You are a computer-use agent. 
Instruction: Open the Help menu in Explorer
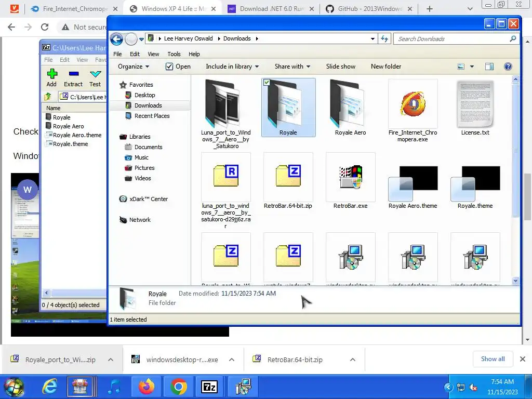(x=194, y=54)
